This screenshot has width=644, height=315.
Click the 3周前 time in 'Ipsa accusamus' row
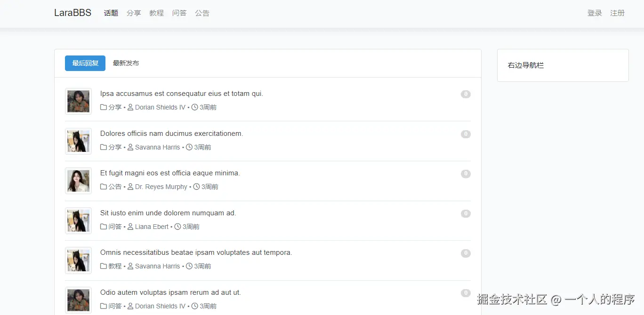(x=208, y=107)
